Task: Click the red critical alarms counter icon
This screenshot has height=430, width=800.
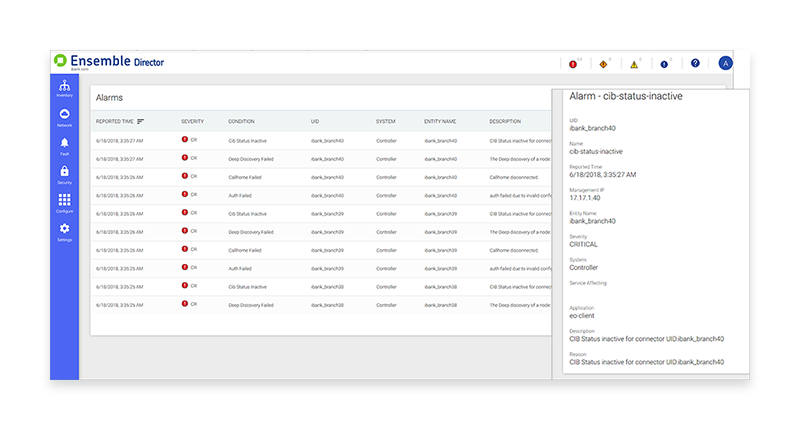Action: pos(573,64)
